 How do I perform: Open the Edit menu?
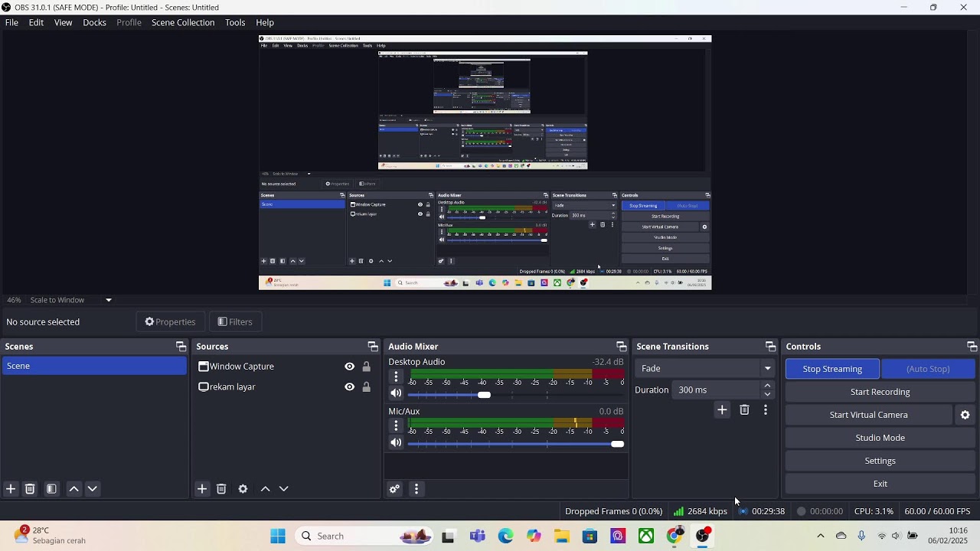pyautogui.click(x=36, y=22)
